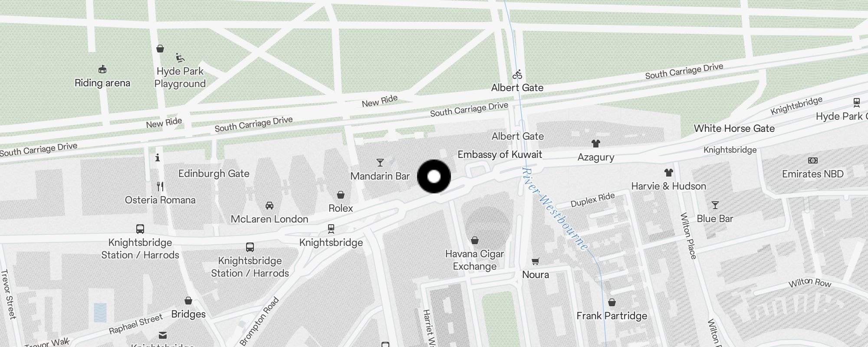Open the Embassy of Kuwait label

pyautogui.click(x=500, y=154)
